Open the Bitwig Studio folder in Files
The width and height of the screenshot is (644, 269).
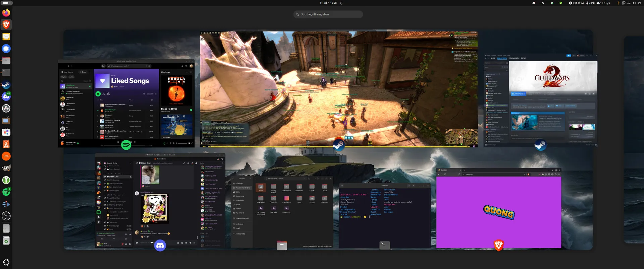pyautogui.click(x=274, y=189)
